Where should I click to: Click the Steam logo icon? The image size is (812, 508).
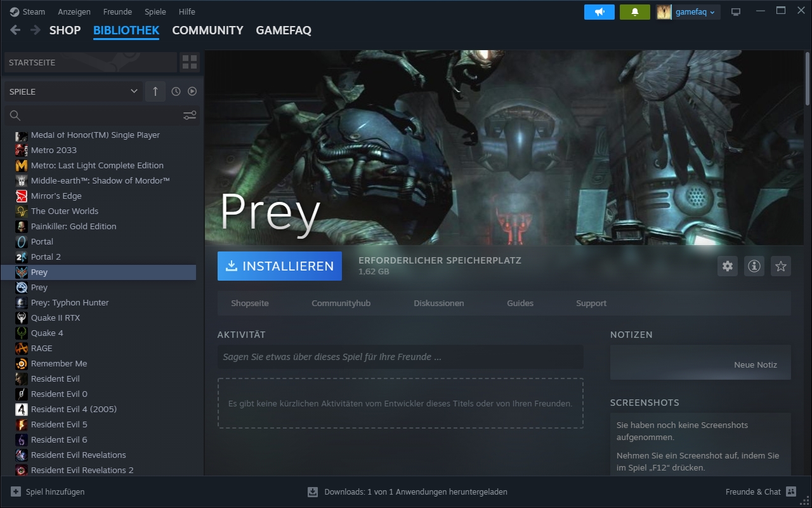[x=15, y=11]
